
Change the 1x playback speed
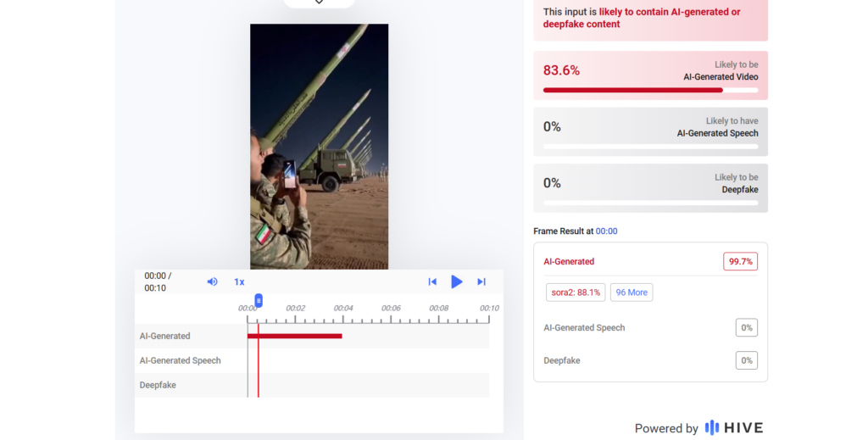point(239,281)
